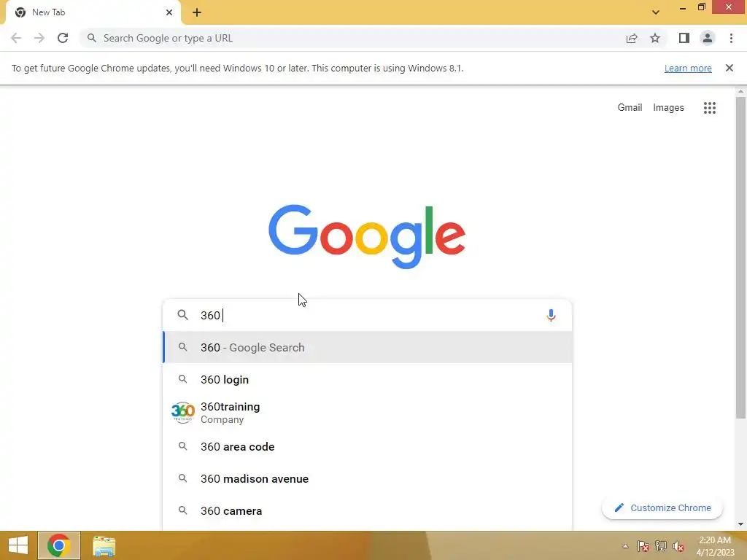Click the browser forward arrow
Viewport: 747px width, 560px height.
(x=39, y=38)
